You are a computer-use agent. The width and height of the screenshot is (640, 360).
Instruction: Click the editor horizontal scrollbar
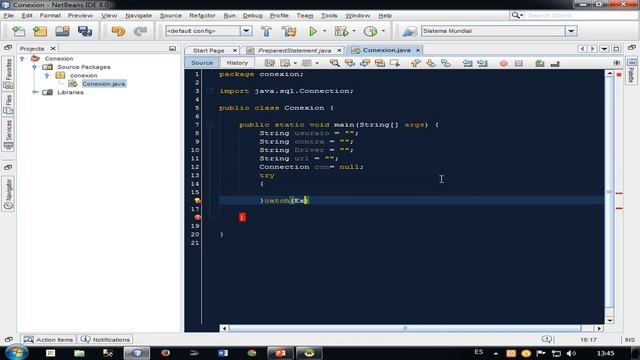coord(405,328)
